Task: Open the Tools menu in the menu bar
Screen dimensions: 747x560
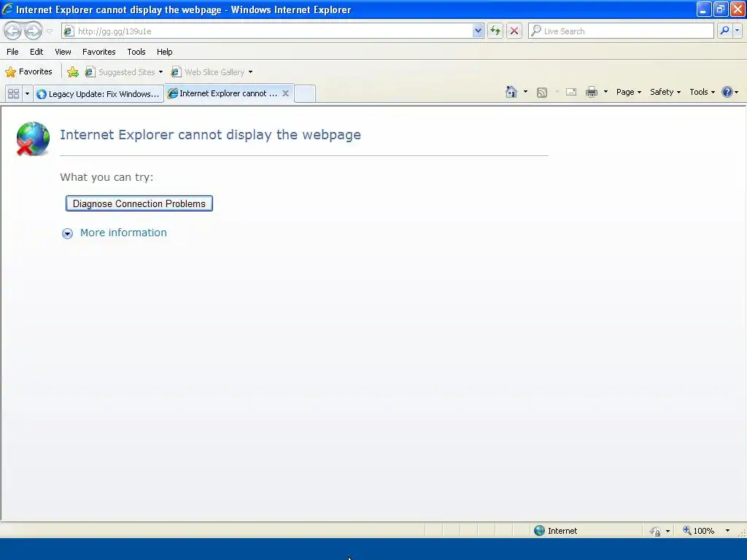Action: pos(136,52)
